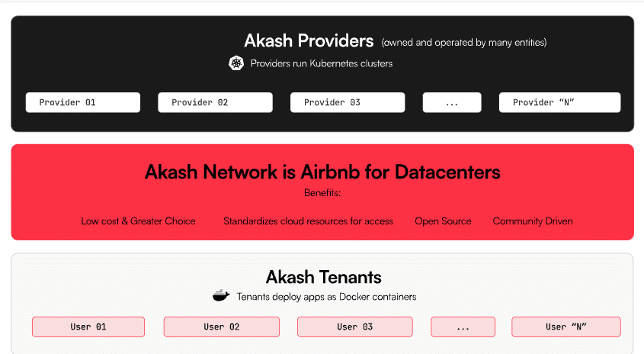Choose the Provider 03 box
Image resolution: width=644 pixels, height=354 pixels.
(348, 102)
